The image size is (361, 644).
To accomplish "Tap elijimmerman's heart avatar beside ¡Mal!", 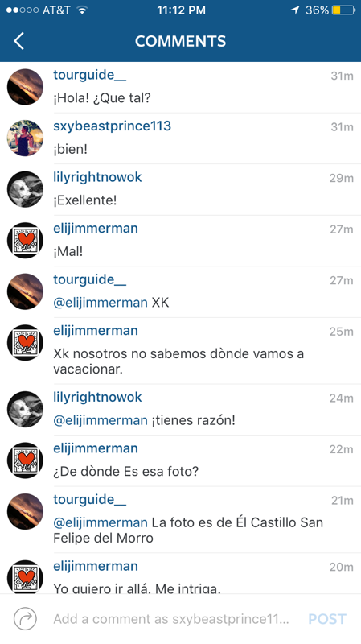I will click(25, 240).
